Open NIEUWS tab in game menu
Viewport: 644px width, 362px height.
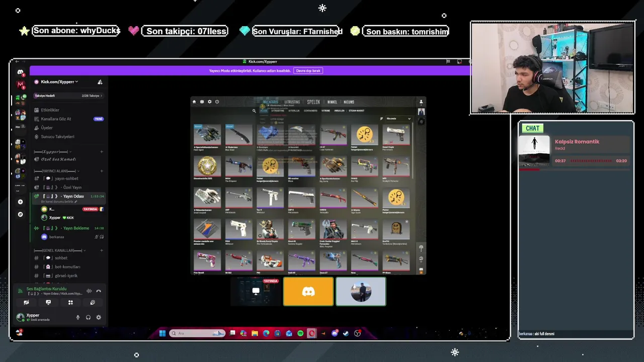pyautogui.click(x=349, y=102)
